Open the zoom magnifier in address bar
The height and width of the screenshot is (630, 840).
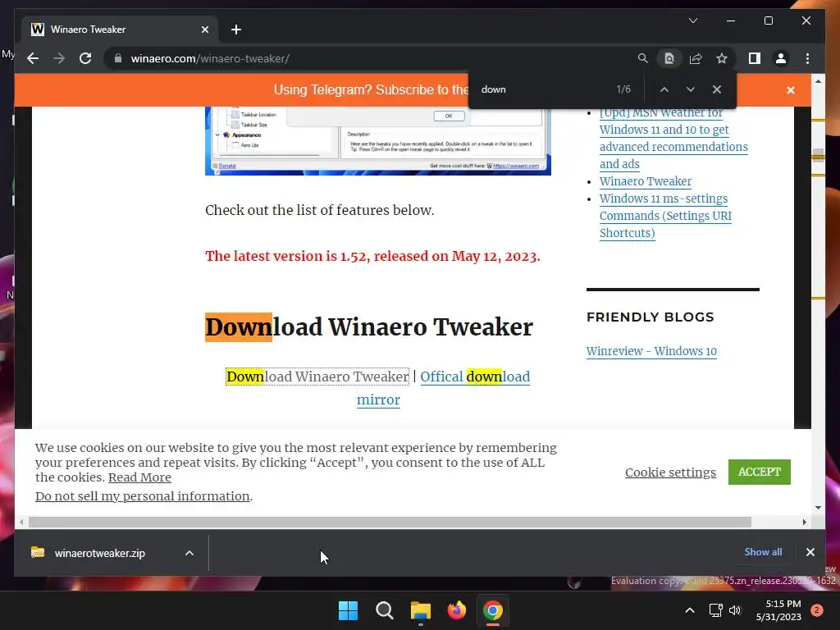click(643, 58)
